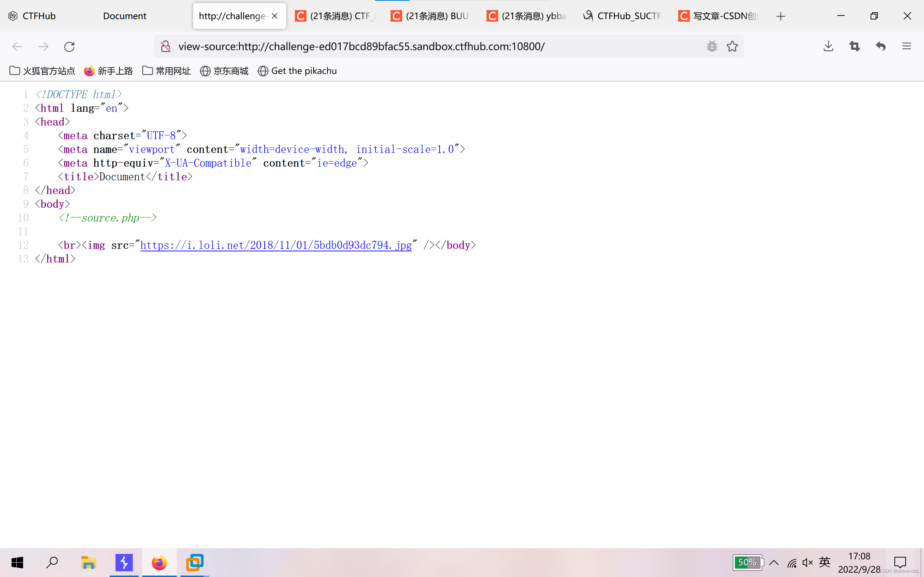Viewport: 924px width, 577px height.
Task: Open the 常用网址 bookmarks folder
Action: [x=166, y=71]
